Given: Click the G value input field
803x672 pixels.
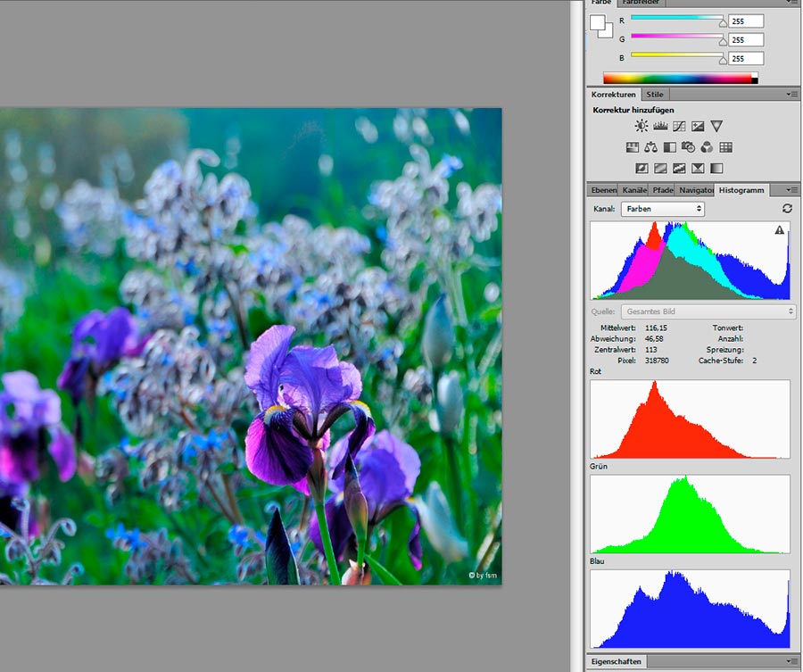Looking at the screenshot, I should click(746, 39).
